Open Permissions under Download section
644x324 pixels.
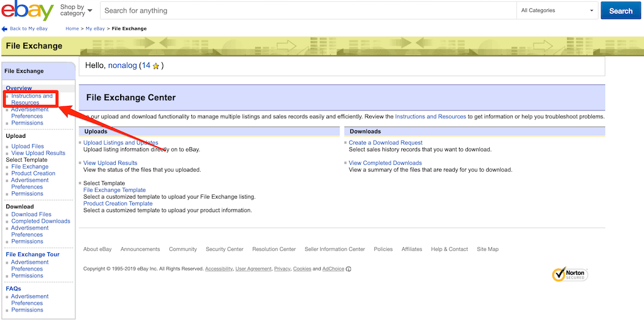(x=27, y=242)
